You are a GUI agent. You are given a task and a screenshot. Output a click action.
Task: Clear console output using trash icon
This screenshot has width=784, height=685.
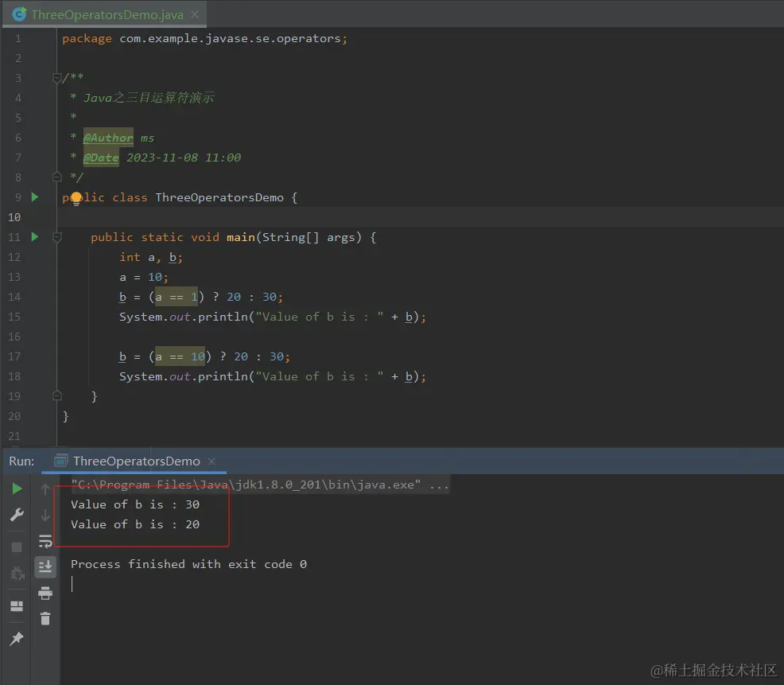[x=45, y=619]
